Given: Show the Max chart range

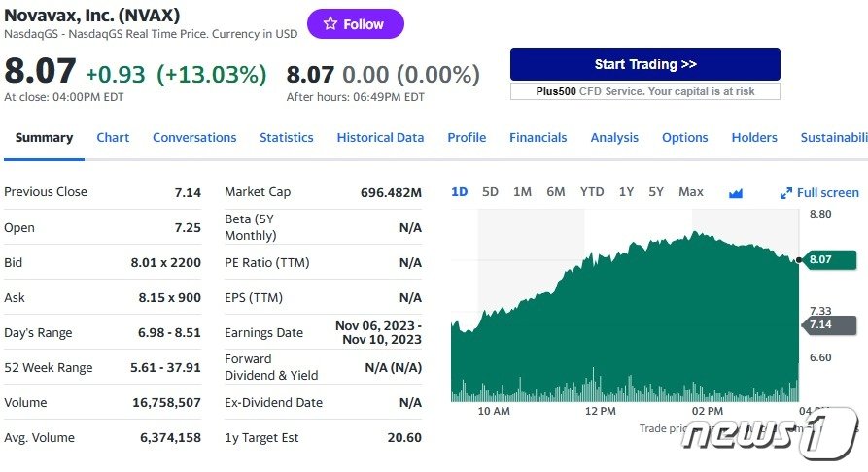Looking at the screenshot, I should click(691, 192).
